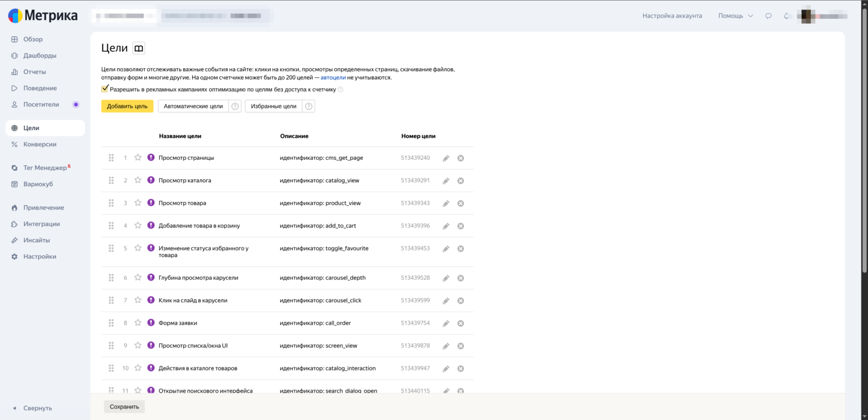This screenshot has width=868, height=420.
Task: Click the Добавить цель button
Action: click(x=127, y=106)
